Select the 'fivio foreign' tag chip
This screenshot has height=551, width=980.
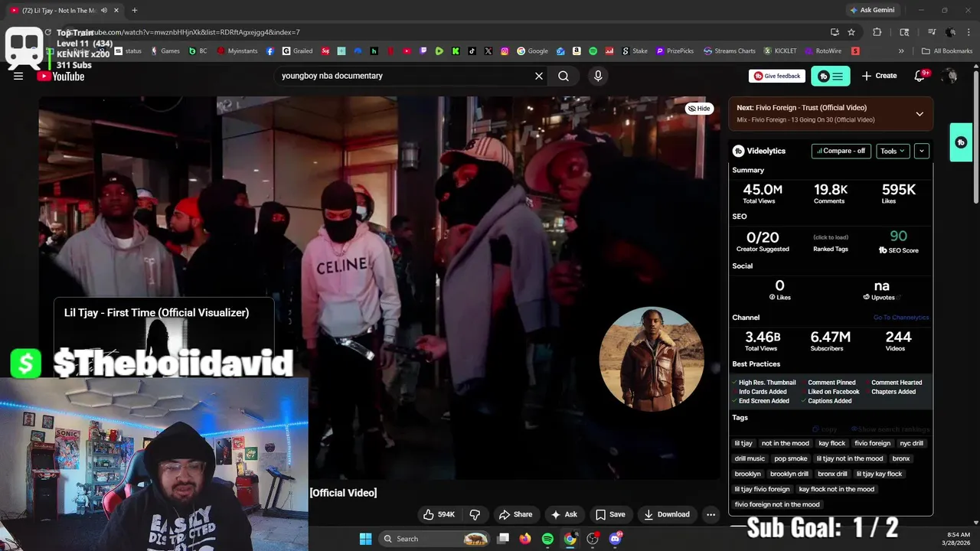point(872,443)
